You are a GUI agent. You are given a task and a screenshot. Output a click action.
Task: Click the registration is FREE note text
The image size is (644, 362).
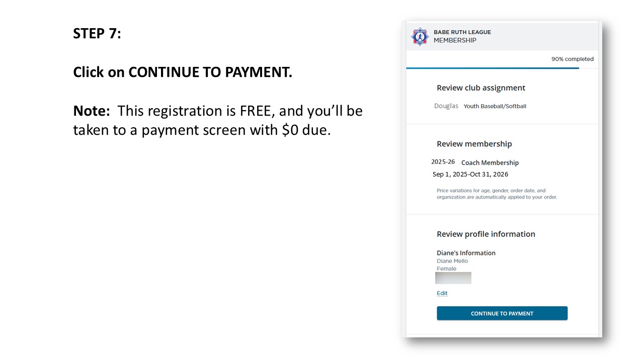pos(218,120)
